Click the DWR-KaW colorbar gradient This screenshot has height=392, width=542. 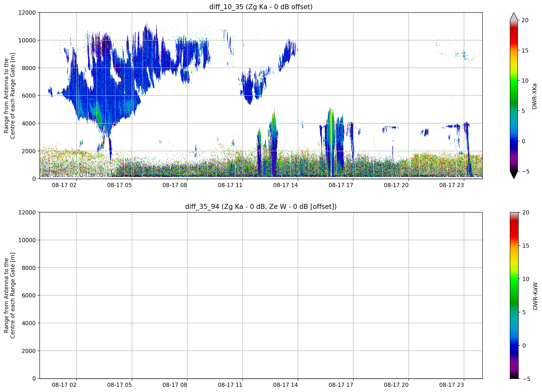514,295
